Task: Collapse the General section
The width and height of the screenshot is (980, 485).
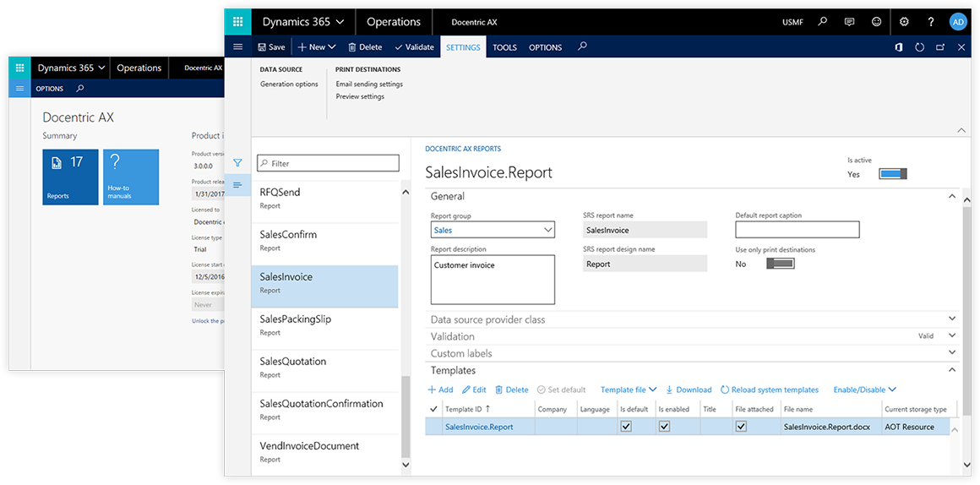Action: pos(952,196)
